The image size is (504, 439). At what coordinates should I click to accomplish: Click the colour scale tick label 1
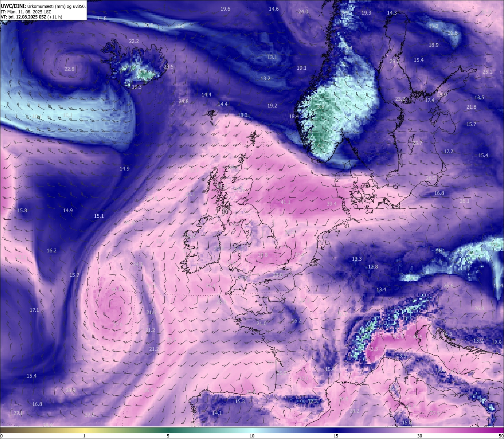tap(84, 436)
